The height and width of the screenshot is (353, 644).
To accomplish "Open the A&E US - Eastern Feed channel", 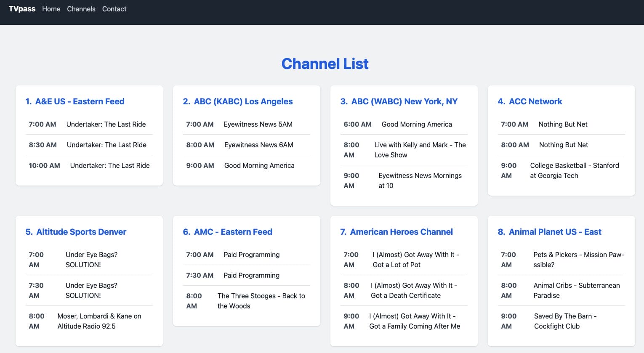I will 80,101.
